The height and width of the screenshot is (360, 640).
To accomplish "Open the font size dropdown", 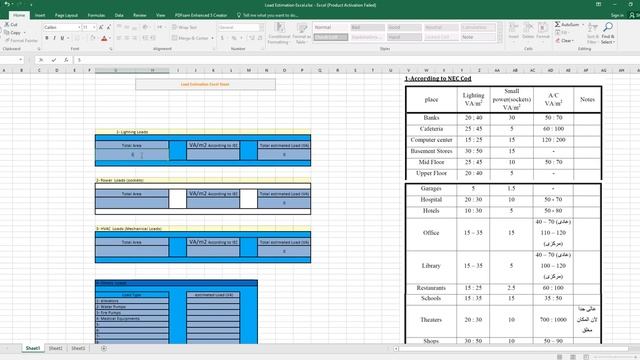I will 94,27.
